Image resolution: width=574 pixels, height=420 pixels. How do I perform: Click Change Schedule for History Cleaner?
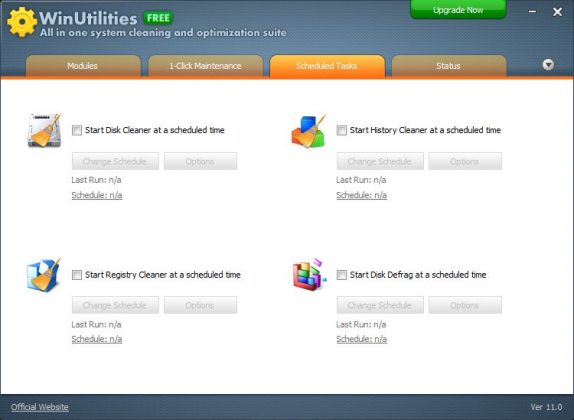click(380, 161)
